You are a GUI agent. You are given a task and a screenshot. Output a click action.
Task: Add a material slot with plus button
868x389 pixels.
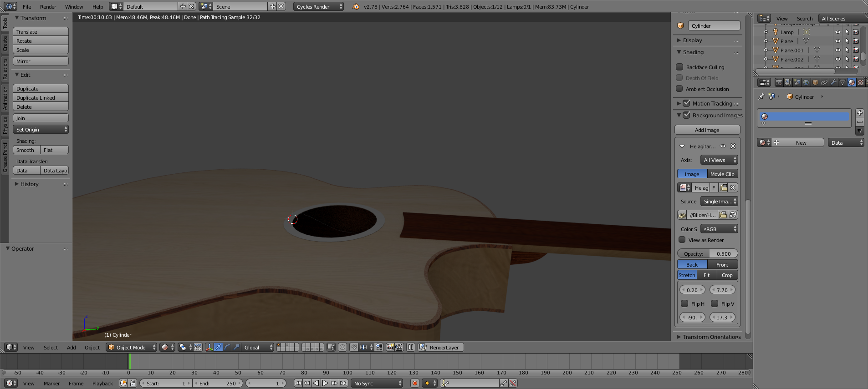click(860, 113)
